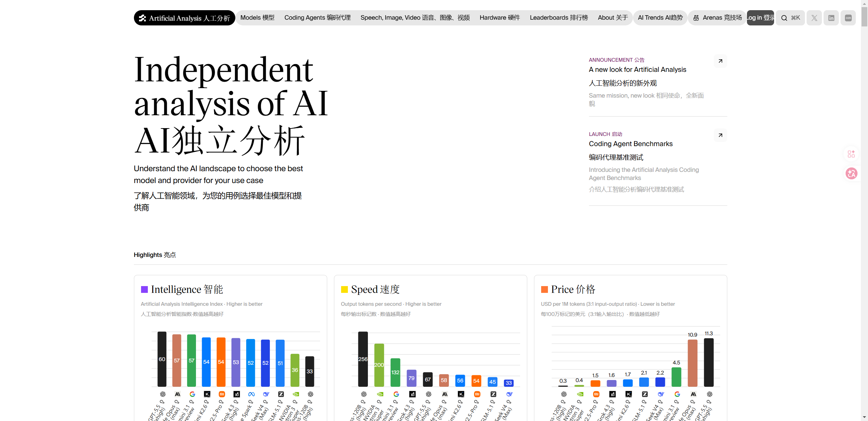Open the Speech, Image, Video menu
Image resolution: width=868 pixels, height=421 pixels.
click(415, 18)
